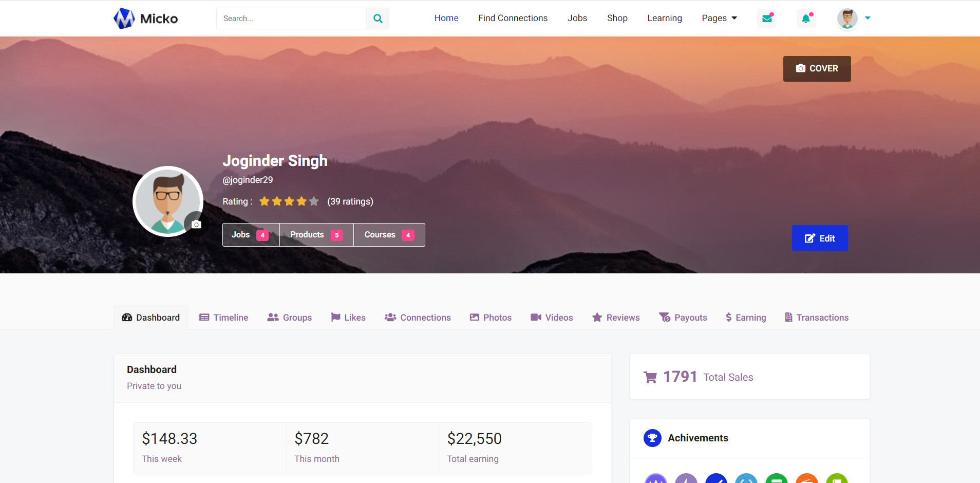Click the Joginder Singh profile picture
This screenshot has width=980, height=483.
pyautogui.click(x=168, y=201)
